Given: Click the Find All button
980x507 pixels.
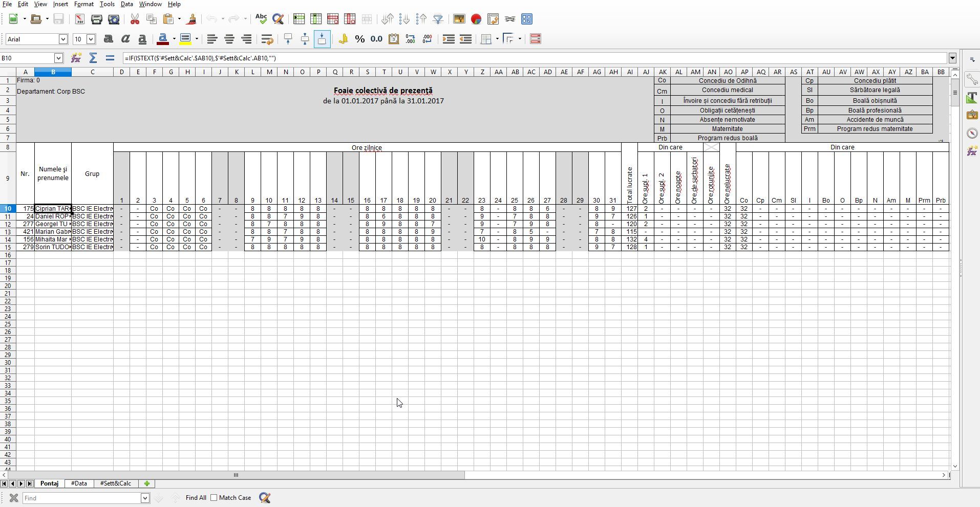Looking at the screenshot, I should coord(196,498).
